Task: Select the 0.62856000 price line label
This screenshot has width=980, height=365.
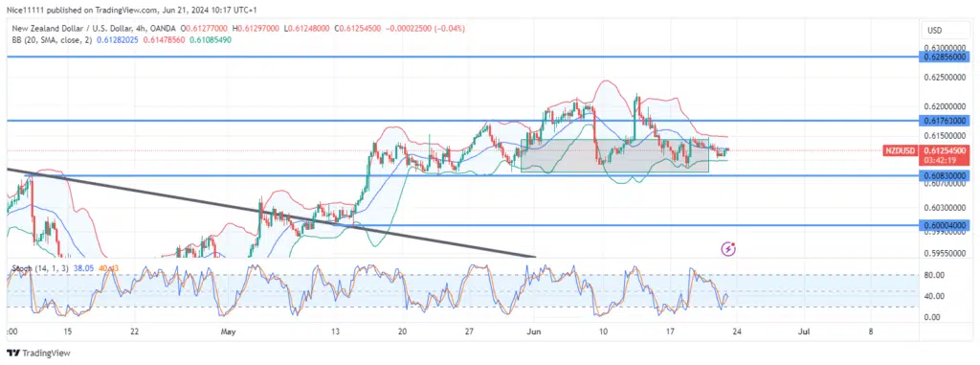Action: pyautogui.click(x=943, y=57)
